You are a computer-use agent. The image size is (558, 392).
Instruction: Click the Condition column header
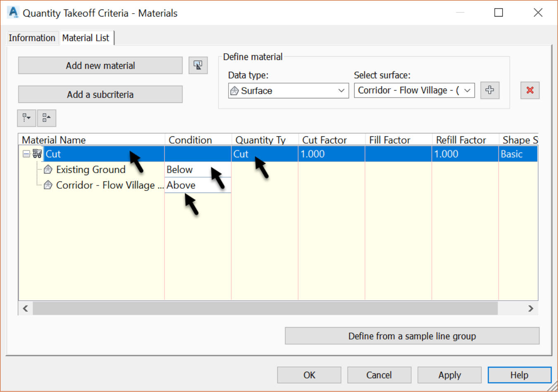(198, 140)
